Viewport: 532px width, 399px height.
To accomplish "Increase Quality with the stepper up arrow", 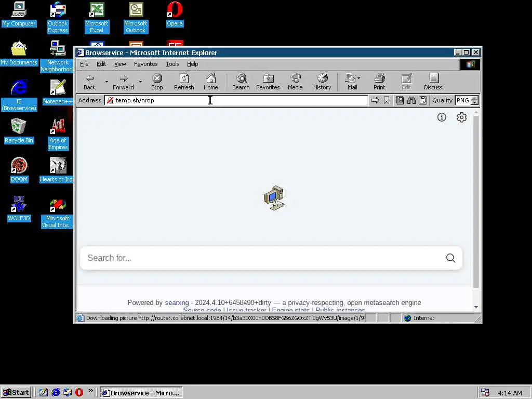I will coord(475,98).
